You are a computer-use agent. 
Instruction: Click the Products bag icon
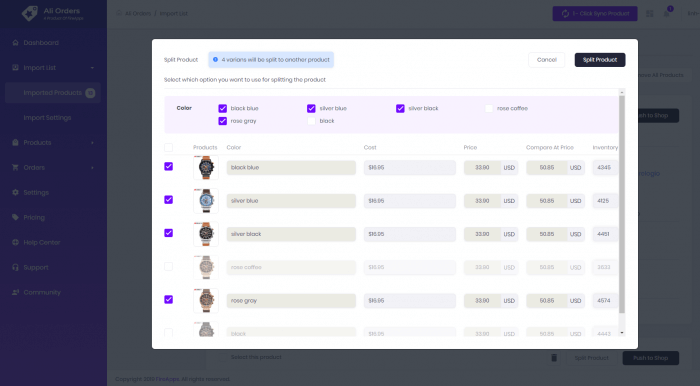coord(15,142)
